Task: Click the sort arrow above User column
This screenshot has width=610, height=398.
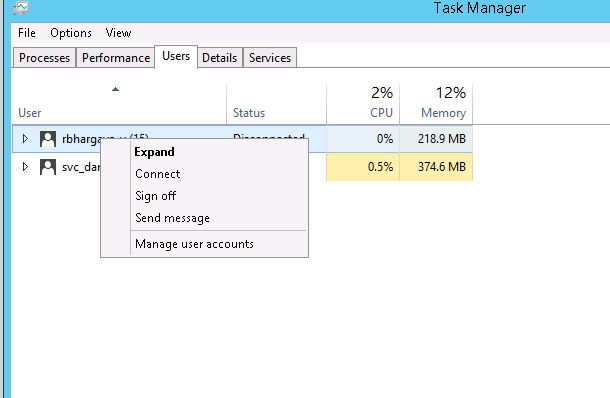Action: 115,89
